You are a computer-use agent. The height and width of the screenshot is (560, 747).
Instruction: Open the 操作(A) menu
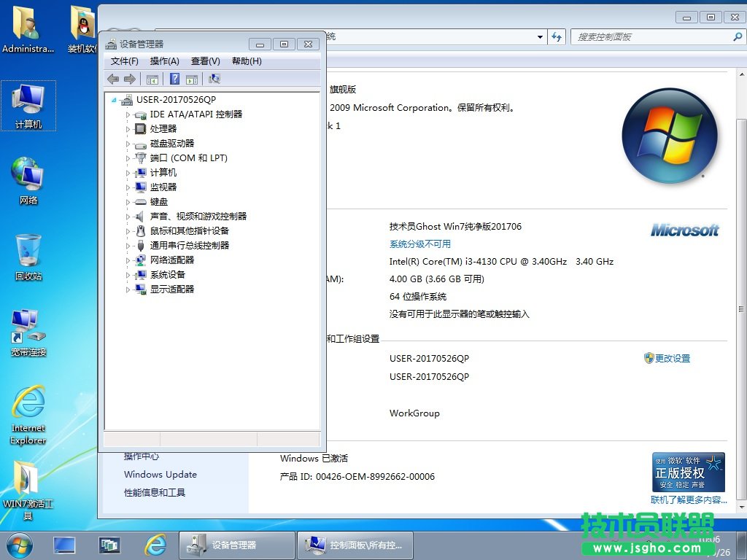click(163, 61)
